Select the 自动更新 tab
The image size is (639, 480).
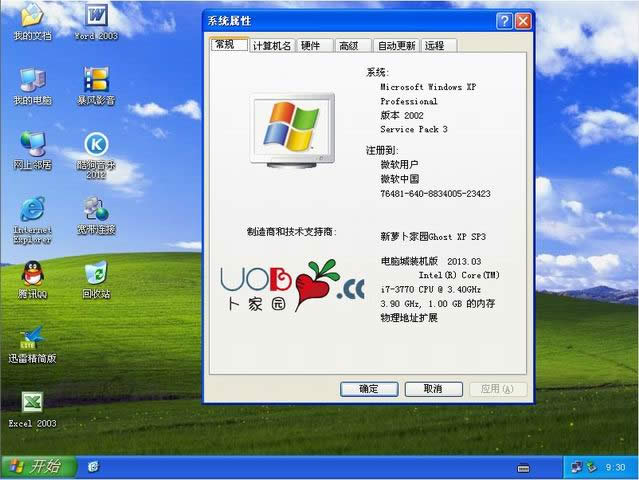pyautogui.click(x=396, y=45)
